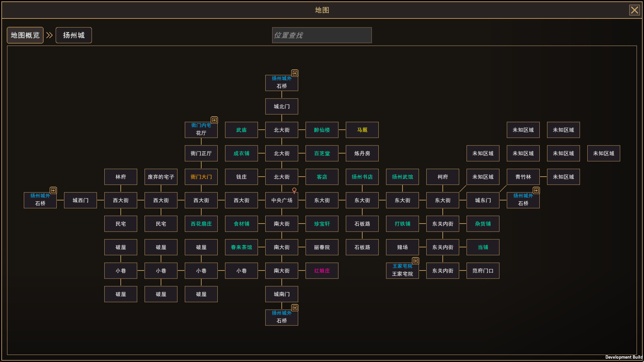644x362 pixels.
Task: Select the 扬州城 breadcrumb tab
Action: [73, 35]
